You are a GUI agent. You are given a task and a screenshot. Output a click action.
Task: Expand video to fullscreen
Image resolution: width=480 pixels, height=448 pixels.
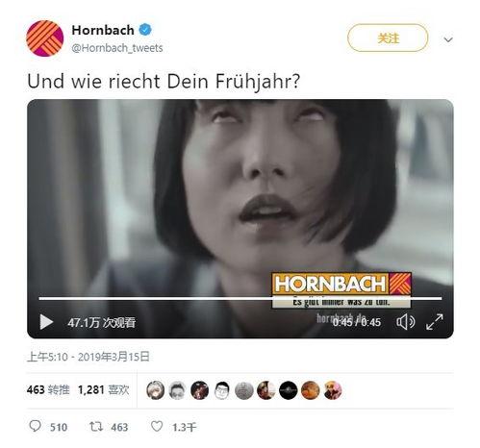[x=435, y=321]
